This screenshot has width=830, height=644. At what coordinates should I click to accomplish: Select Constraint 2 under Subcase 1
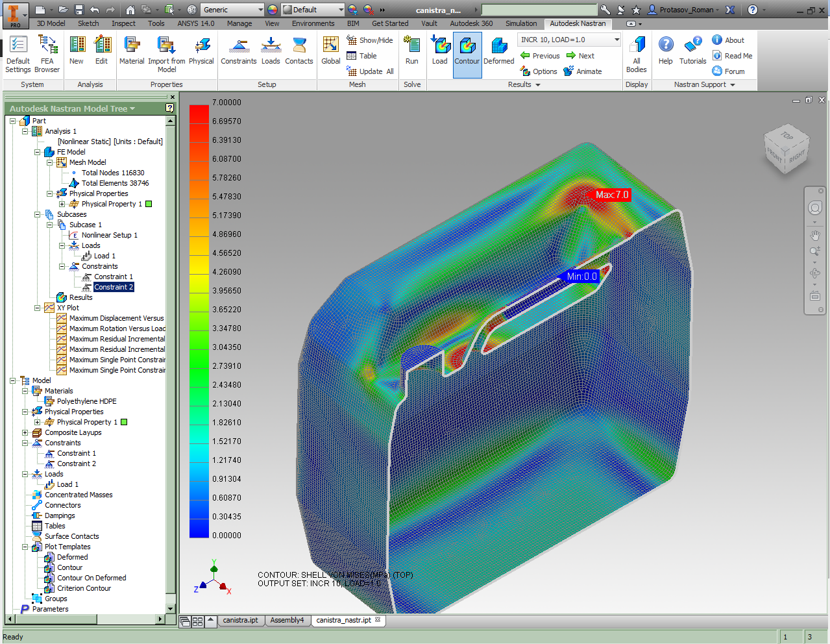(114, 287)
